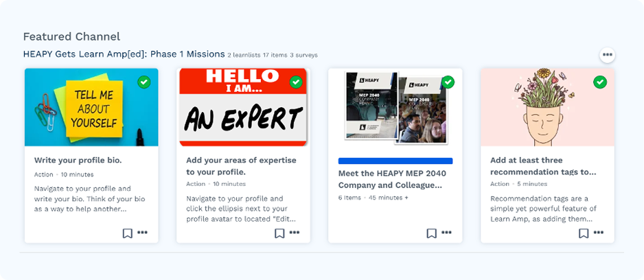Open ellipsis menu on areas of expertise card
Image resolution: width=644 pixels, height=280 pixels.
point(295,233)
